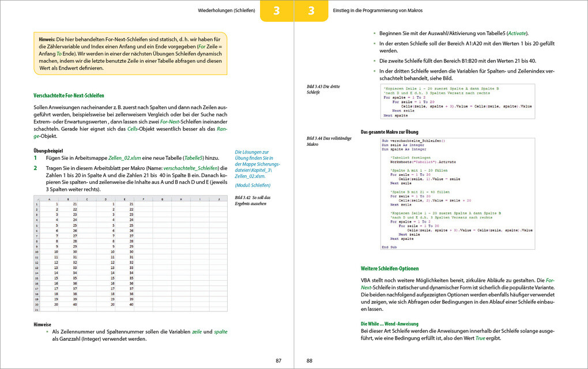The image size is (588, 369).
Task: Click the 'Hinweise' subheading on page 87
Action: (42, 325)
